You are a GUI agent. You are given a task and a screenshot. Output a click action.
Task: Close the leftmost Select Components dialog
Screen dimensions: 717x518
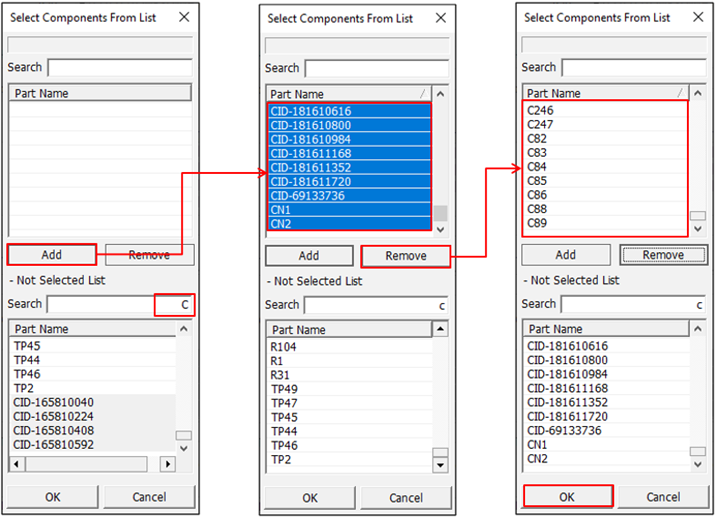183,16
